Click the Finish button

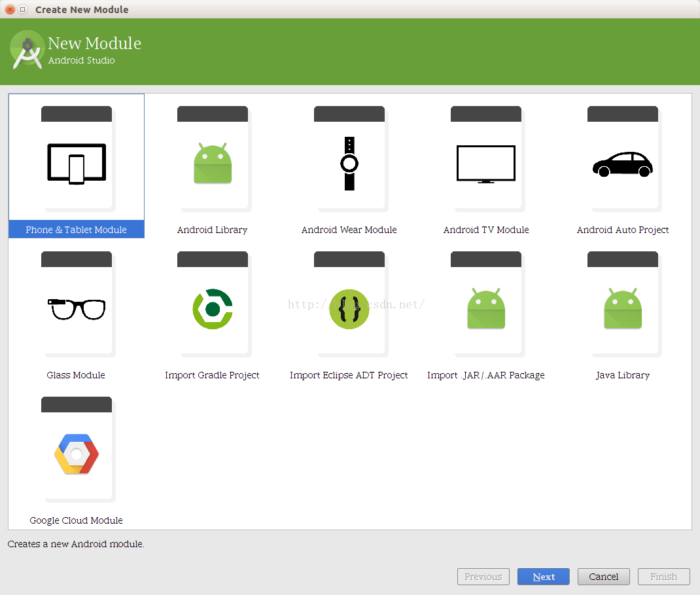point(664,577)
